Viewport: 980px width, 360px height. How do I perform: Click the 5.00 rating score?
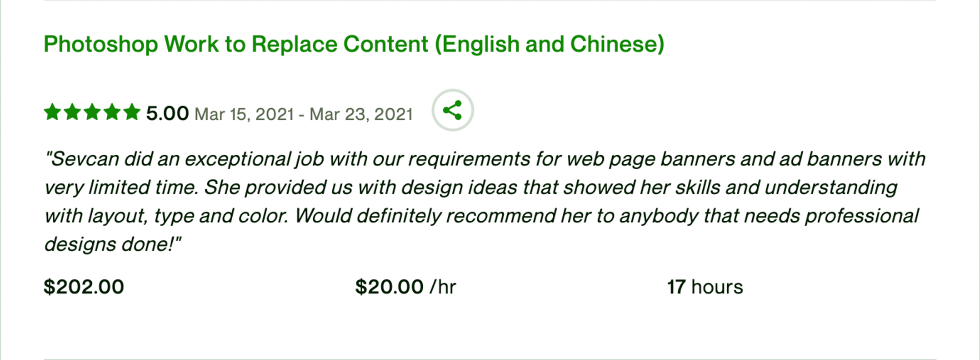[x=167, y=113]
